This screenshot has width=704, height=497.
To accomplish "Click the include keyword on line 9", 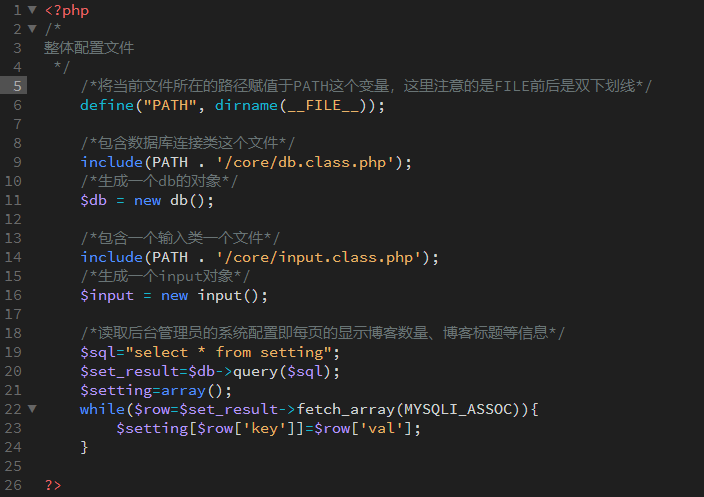I will click(x=111, y=162).
